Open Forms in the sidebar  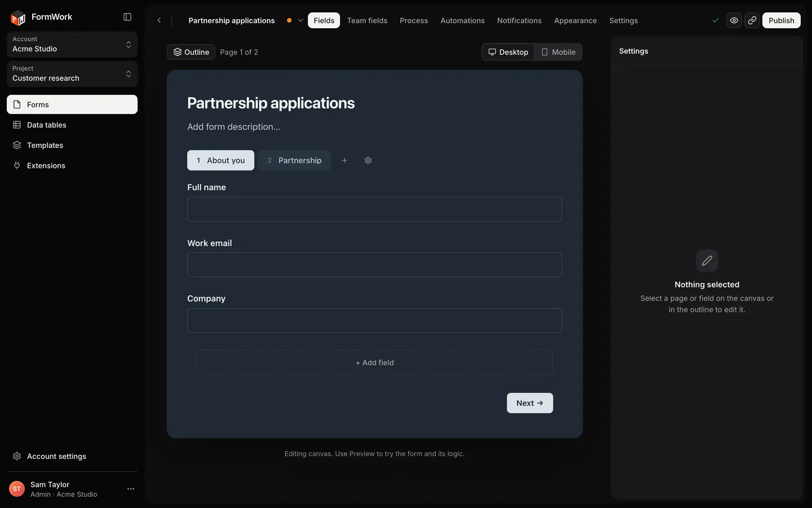coord(72,104)
